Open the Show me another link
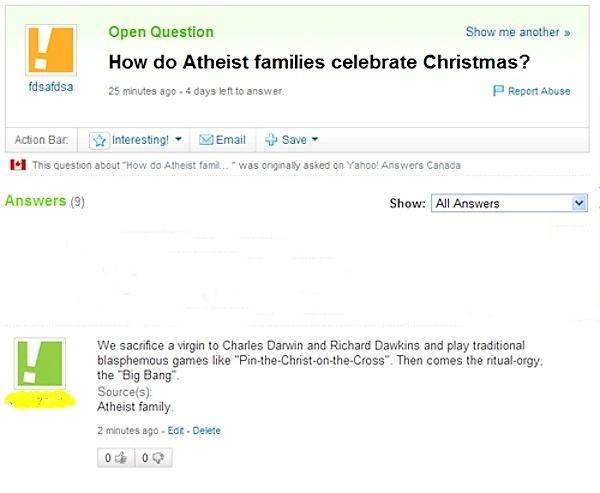 [x=518, y=32]
